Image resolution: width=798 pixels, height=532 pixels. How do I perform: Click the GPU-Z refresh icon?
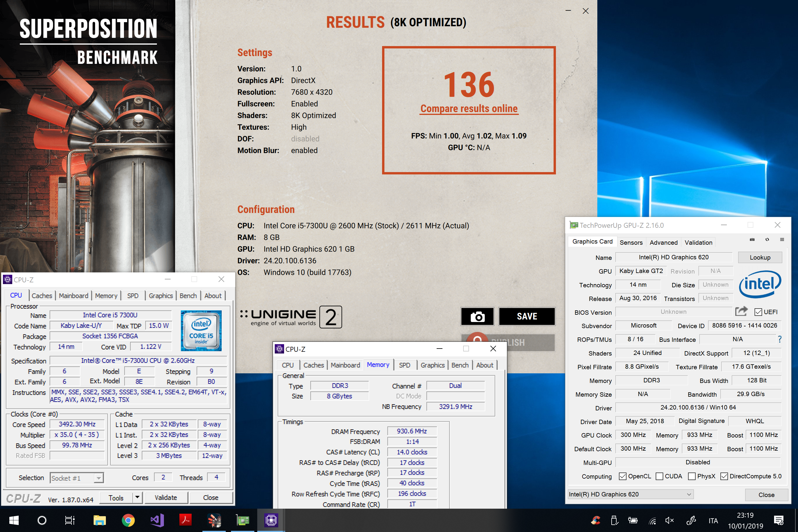(x=767, y=239)
